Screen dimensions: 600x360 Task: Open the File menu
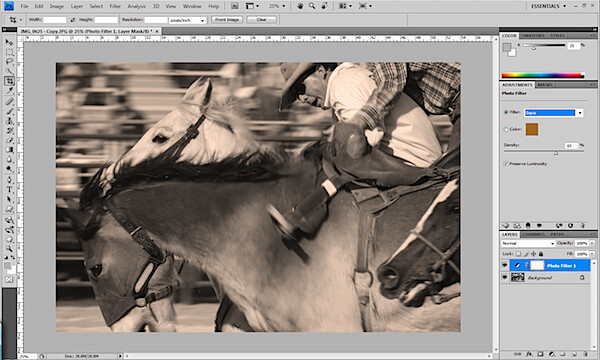coord(24,6)
